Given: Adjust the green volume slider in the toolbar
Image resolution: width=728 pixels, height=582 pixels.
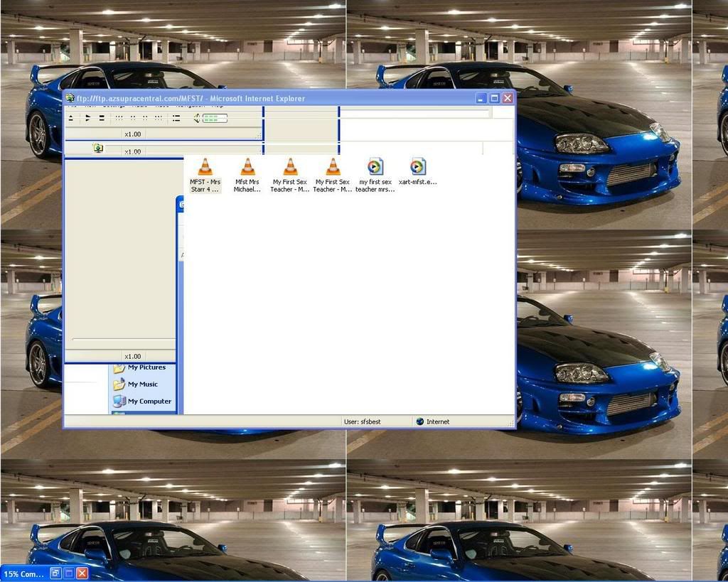Looking at the screenshot, I should click(215, 119).
